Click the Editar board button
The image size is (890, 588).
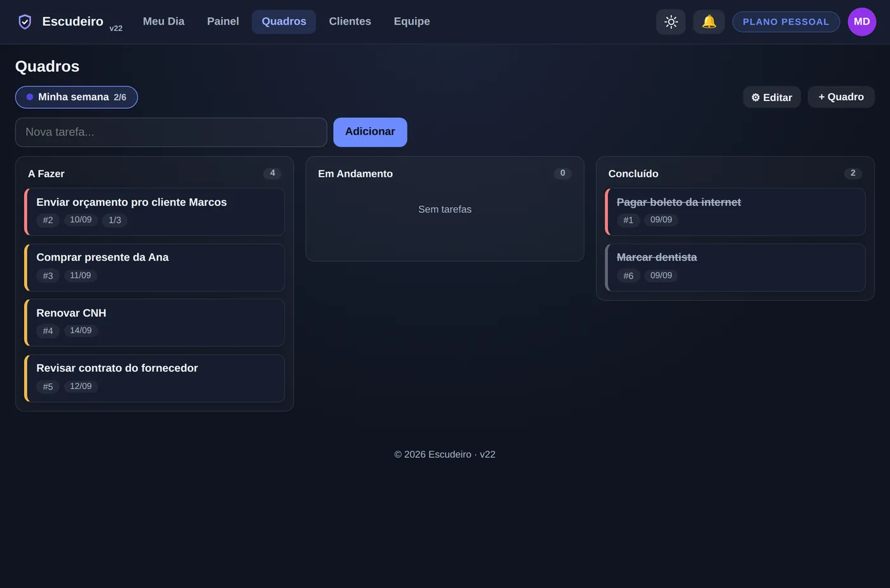772,97
